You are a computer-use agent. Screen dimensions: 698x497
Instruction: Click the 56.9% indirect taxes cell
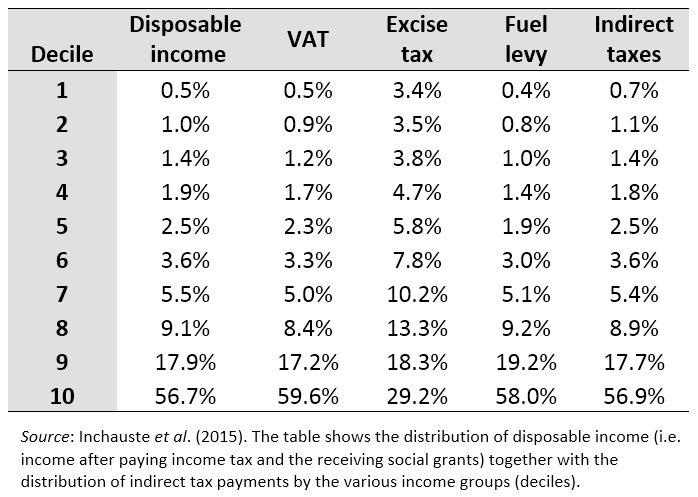pos(633,396)
